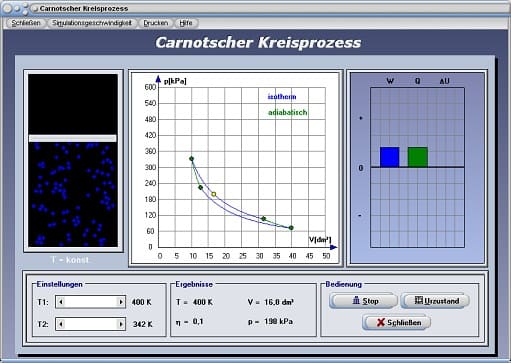
Task: Click the gray piston in the gas cylinder
Action: click(x=73, y=138)
